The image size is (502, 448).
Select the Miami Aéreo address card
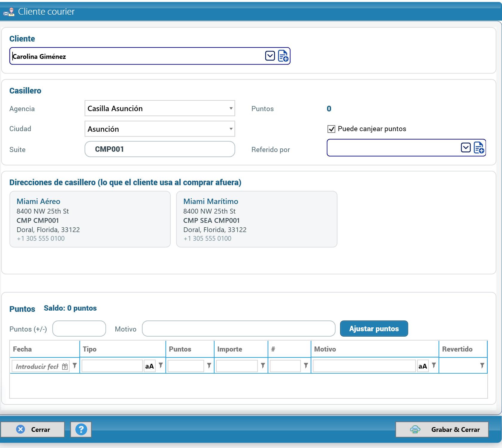tap(90, 219)
